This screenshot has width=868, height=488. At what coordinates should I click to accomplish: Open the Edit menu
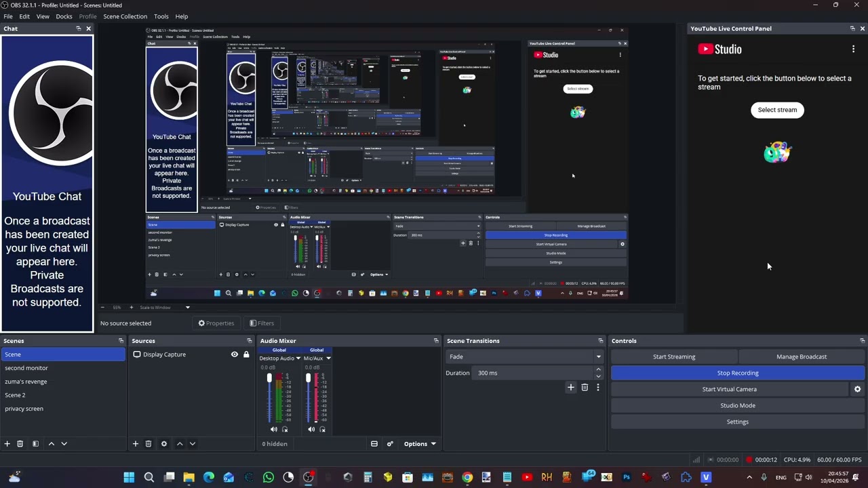coord(24,16)
